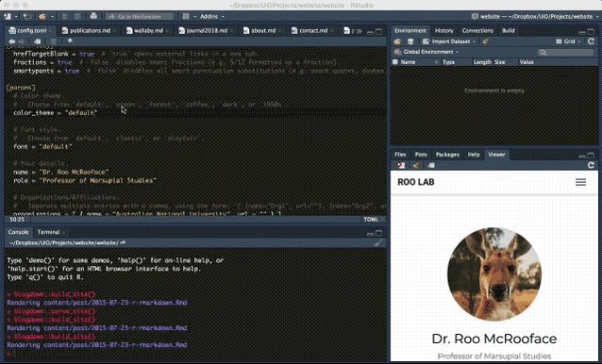Image resolution: width=602 pixels, height=364 pixels.
Task: Click the console working directory arrow icon
Action: pyautogui.click(x=123, y=242)
